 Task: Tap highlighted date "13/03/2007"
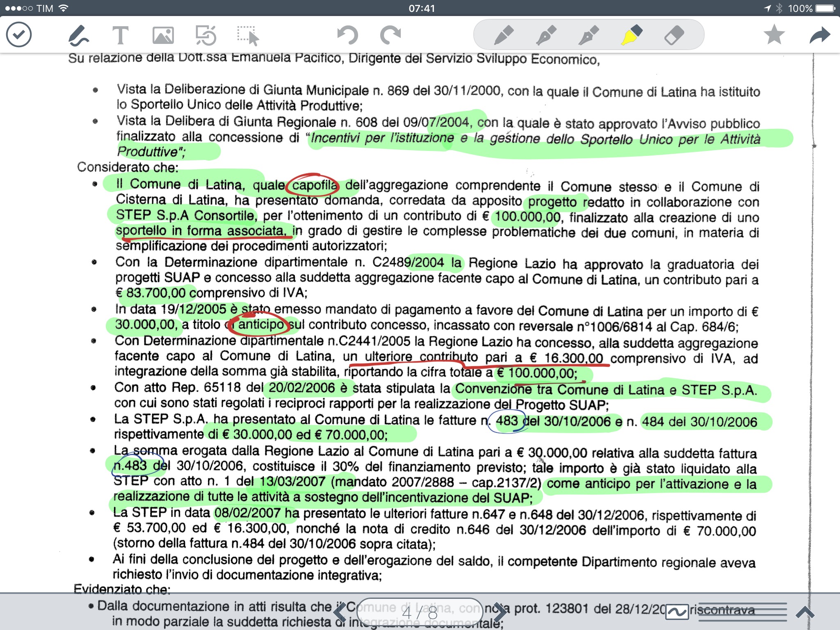[x=293, y=481]
